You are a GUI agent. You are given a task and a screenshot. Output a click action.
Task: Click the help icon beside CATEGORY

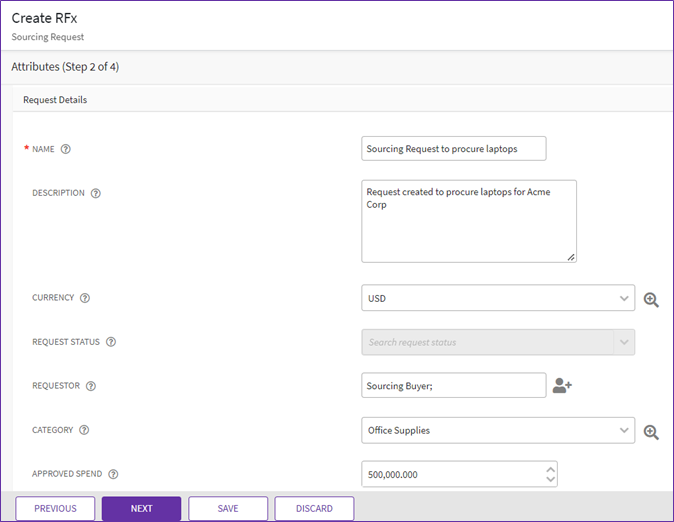[x=84, y=430]
